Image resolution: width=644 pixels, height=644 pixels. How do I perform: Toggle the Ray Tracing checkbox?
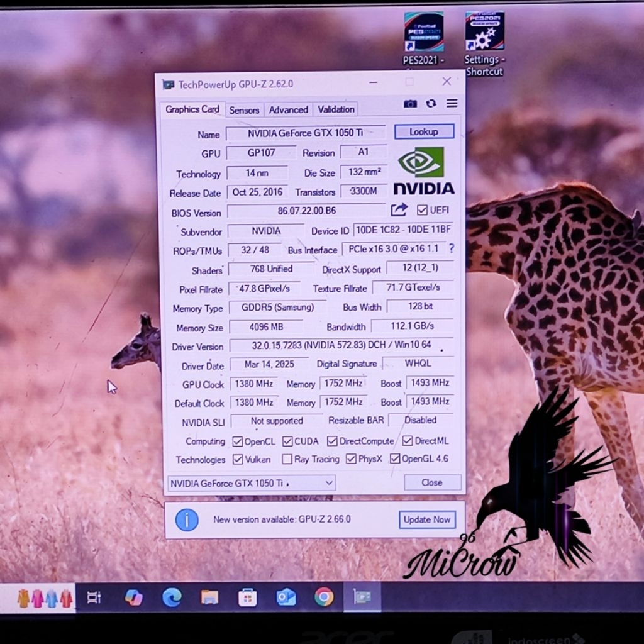[x=287, y=459]
